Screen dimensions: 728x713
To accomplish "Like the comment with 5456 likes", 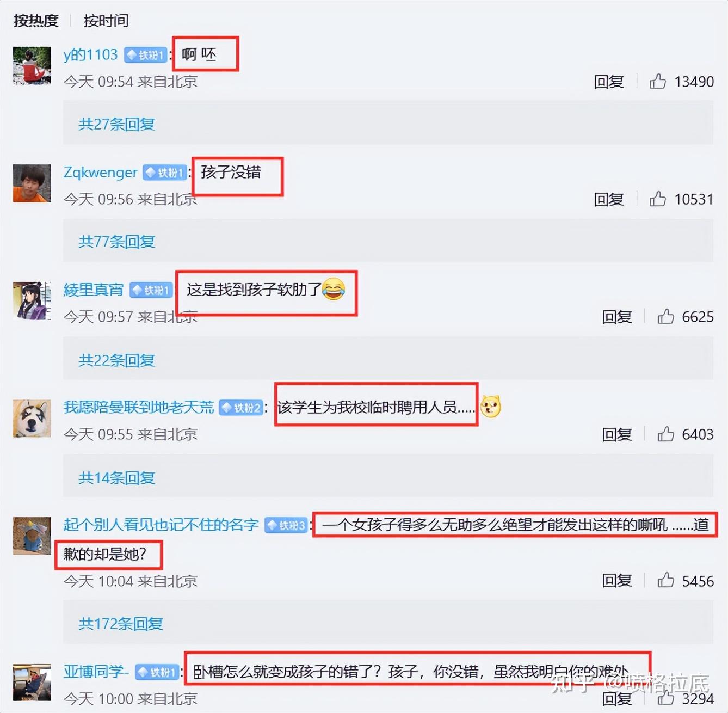I will point(665,581).
